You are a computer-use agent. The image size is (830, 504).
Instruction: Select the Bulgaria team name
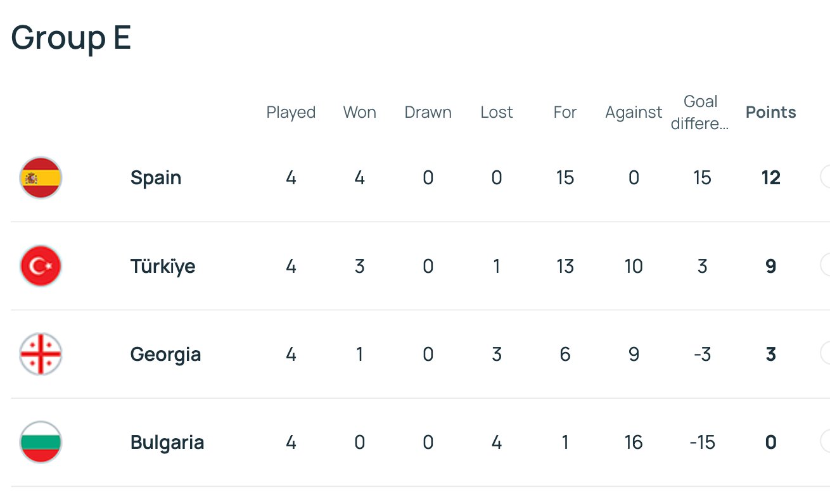coord(167,442)
